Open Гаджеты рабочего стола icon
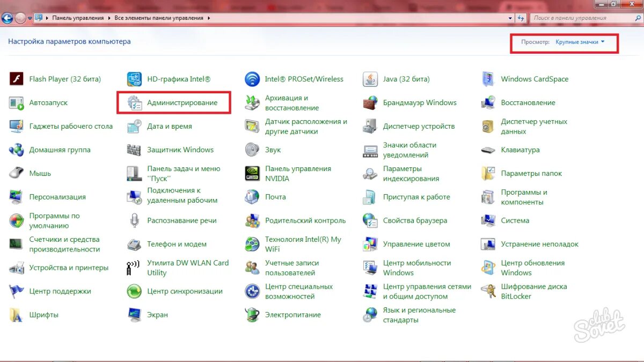Viewport: 644px width, 362px height. 17,126
